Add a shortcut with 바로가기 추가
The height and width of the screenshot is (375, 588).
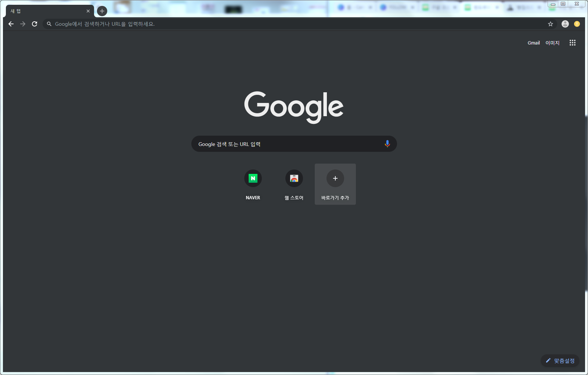335,184
